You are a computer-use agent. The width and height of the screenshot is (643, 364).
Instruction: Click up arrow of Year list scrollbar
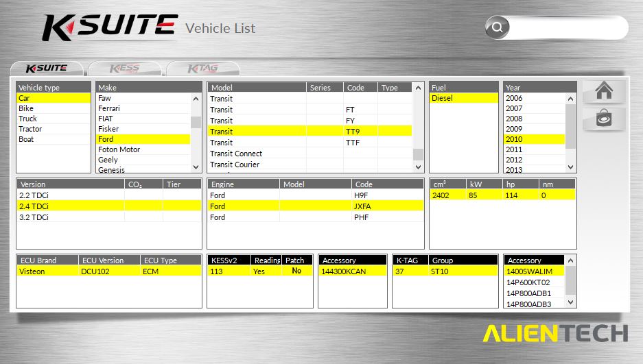(570, 99)
